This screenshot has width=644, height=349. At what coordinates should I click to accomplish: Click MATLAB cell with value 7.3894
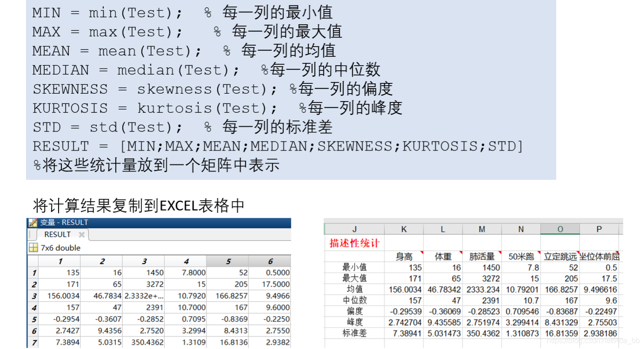(60, 342)
